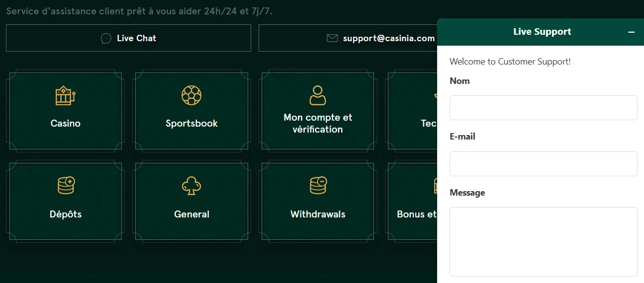Click the user profile account icon
This screenshot has height=283, width=644.
(318, 95)
